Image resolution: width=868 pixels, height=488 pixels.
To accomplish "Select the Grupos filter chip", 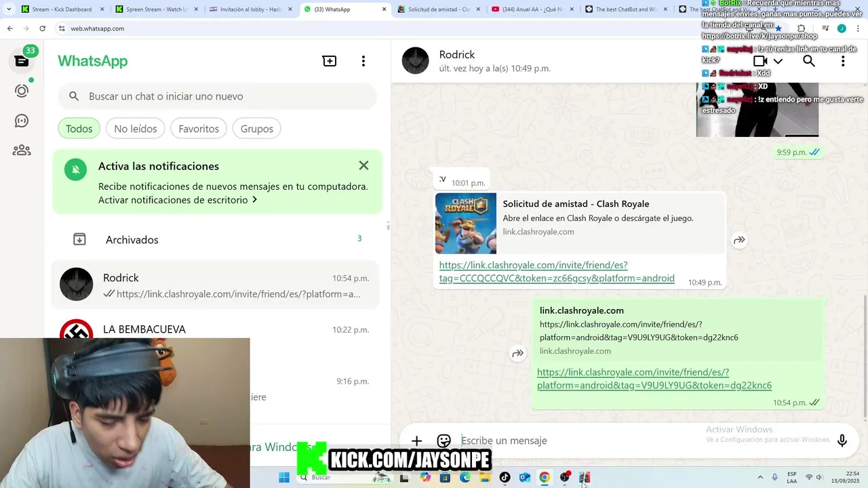I will 257,129.
